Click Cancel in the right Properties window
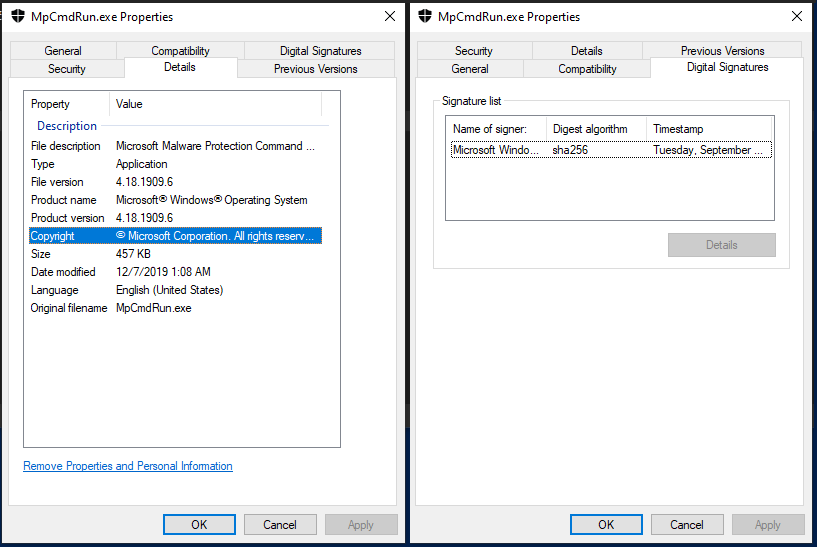817x547 pixels. coord(687,524)
